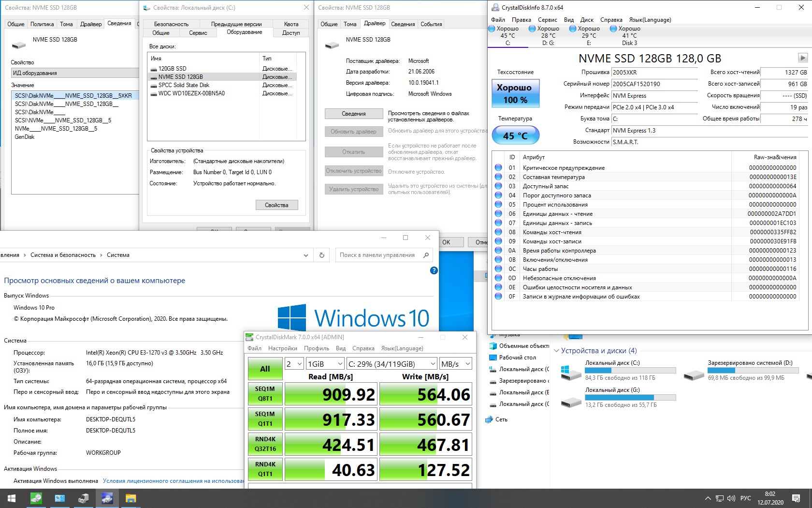This screenshot has height=508, width=812.
Task: Run the RND4K Q1T1 benchmark
Action: coord(265,469)
